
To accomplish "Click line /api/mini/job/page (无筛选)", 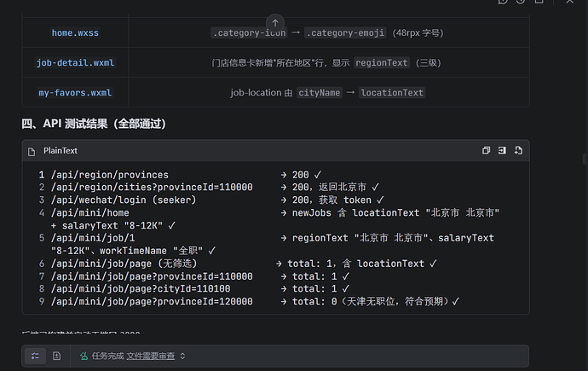I will (124, 264).
